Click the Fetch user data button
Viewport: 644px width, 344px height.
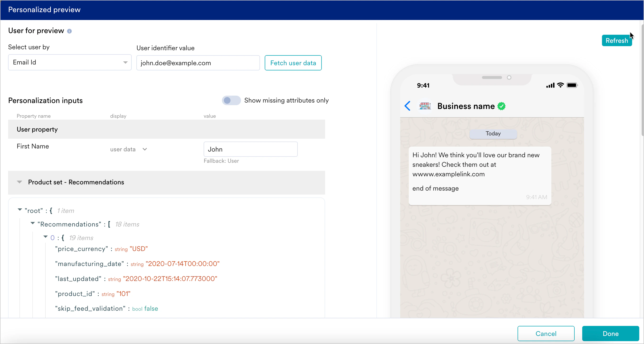pyautogui.click(x=293, y=63)
